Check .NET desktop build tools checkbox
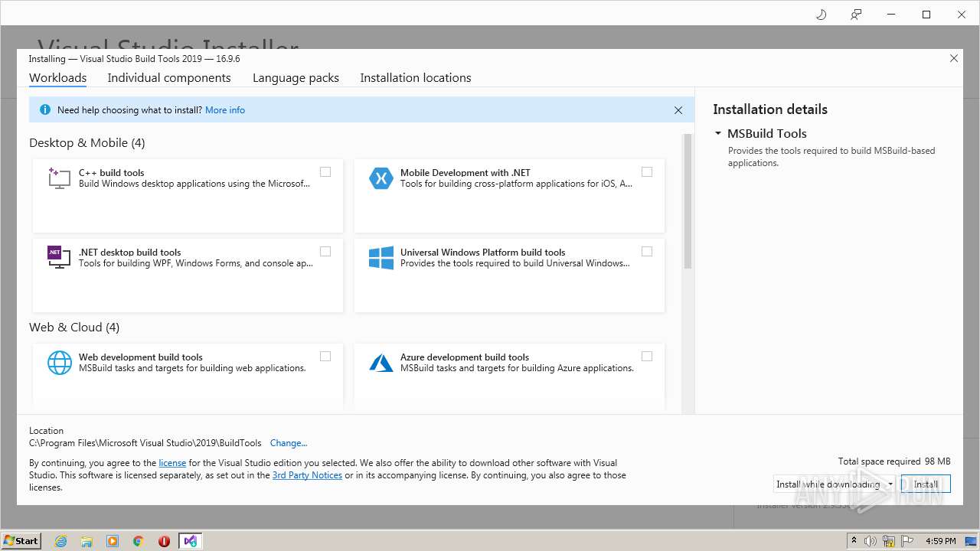Screen dimensions: 980x551 click(325, 251)
